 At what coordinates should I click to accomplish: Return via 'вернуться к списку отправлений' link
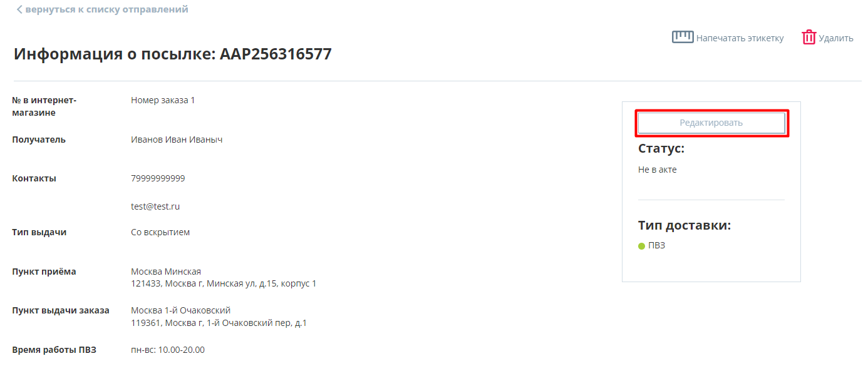pyautogui.click(x=106, y=10)
